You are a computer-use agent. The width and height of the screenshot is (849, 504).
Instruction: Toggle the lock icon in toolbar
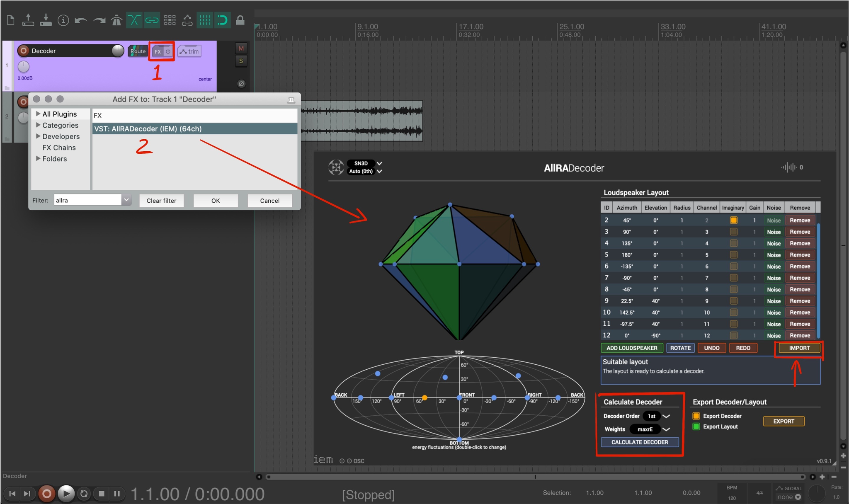tap(240, 20)
